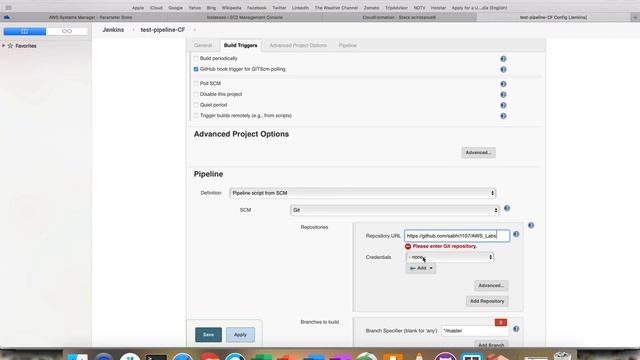This screenshot has height=360, width=640.
Task: Select the Build Triggers tab
Action: coord(240,45)
